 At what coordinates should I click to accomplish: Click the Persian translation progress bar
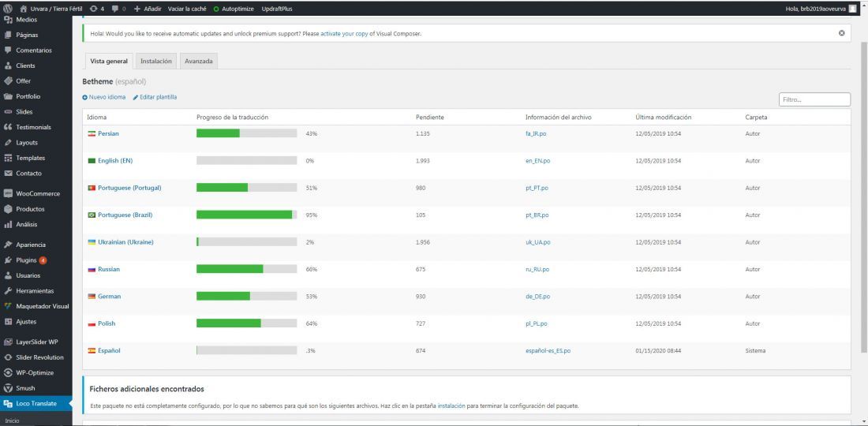[x=246, y=133]
